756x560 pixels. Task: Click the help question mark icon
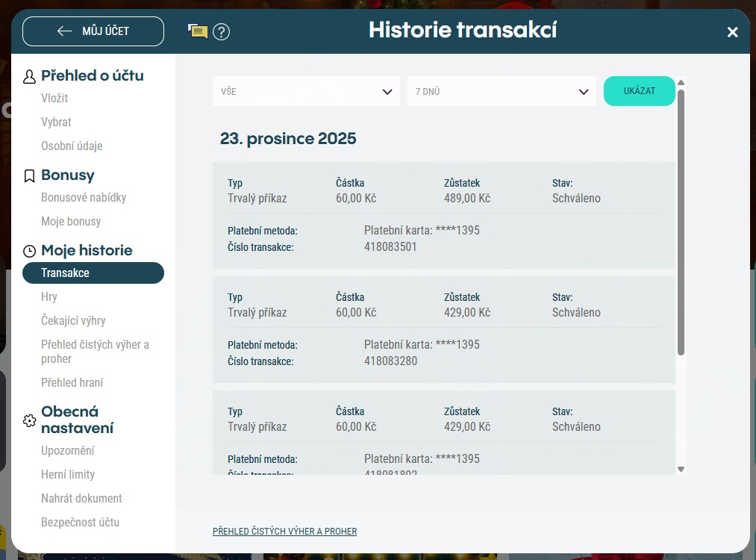coord(221,31)
